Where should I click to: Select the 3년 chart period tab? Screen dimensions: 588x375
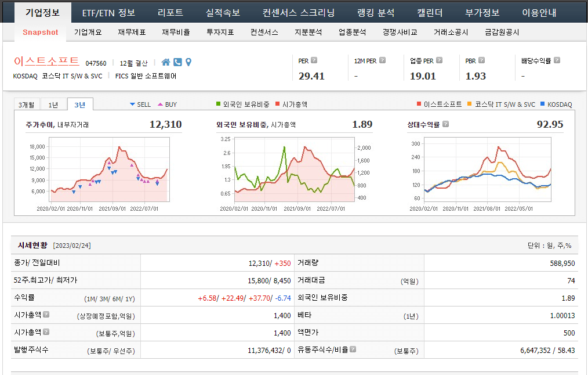click(80, 104)
